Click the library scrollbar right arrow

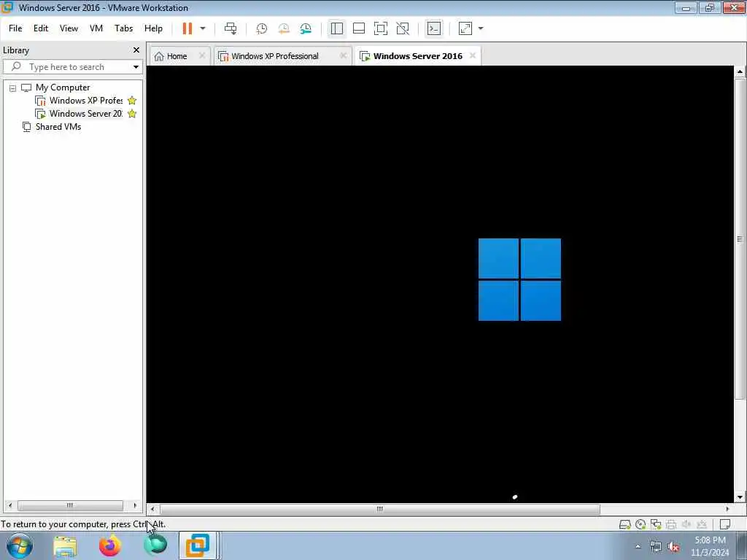(x=135, y=505)
